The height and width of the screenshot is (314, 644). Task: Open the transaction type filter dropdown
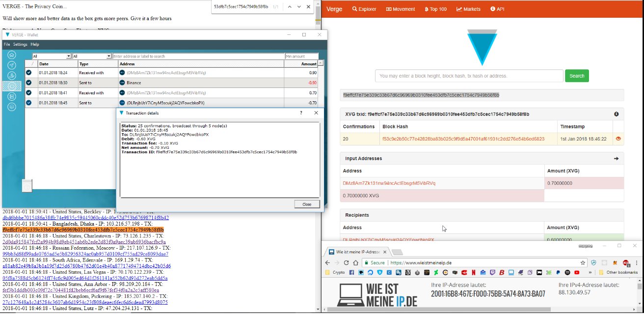(x=92, y=57)
